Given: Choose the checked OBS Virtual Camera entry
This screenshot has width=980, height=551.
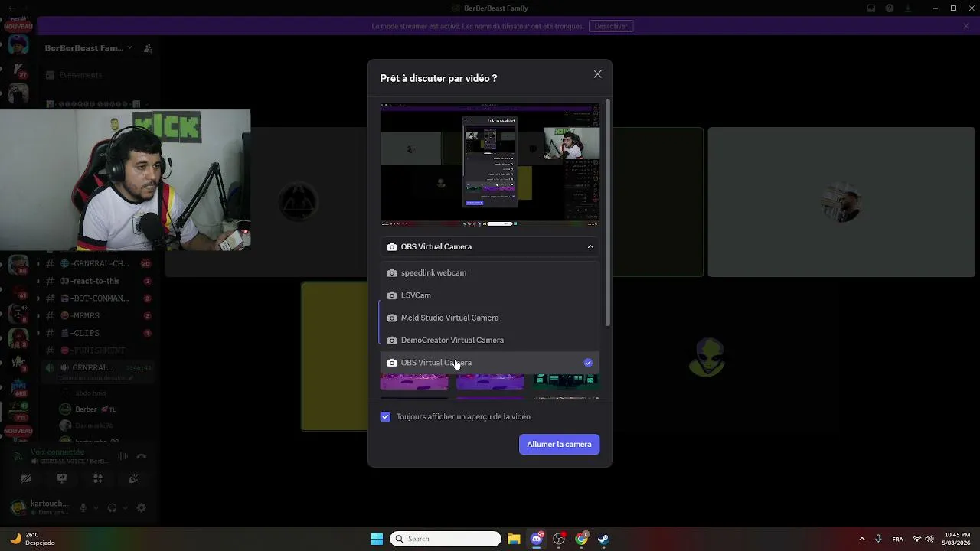Looking at the screenshot, I should [490, 363].
